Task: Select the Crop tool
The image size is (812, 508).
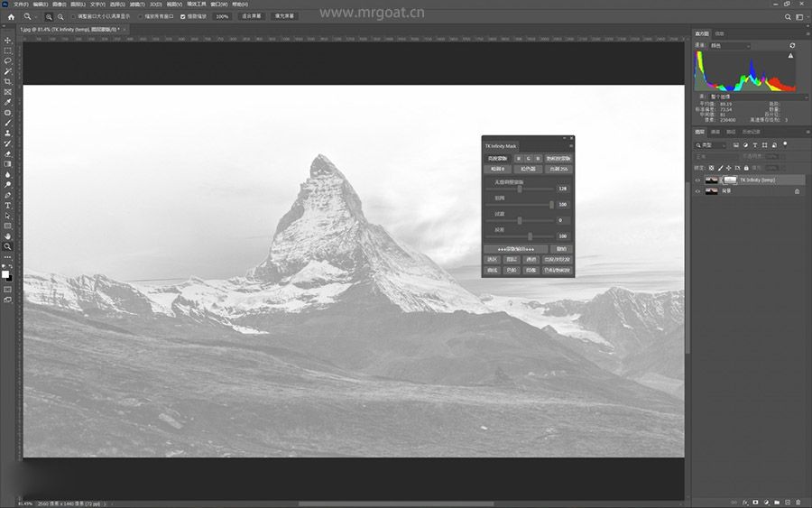Action: coord(8,81)
